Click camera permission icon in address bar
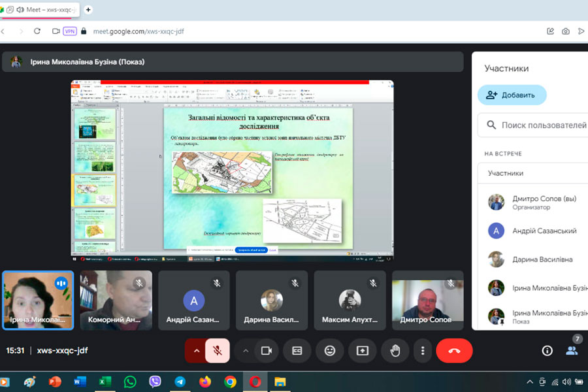Image resolution: width=588 pixels, height=392 pixels. point(56,31)
